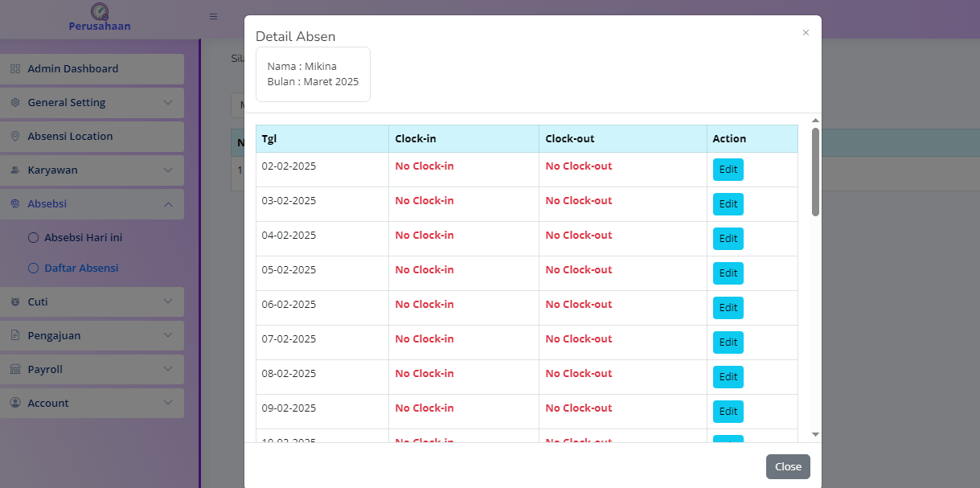The image size is (980, 488).
Task: Open the Payroll menu item
Action: click(45, 370)
